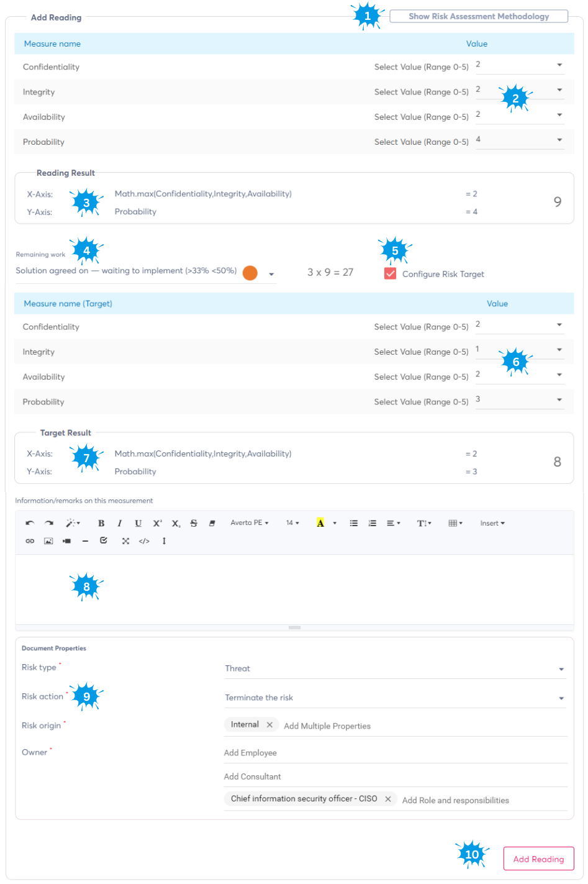Image resolution: width=588 pixels, height=884 pixels.
Task: Click the yellow text highlight color swatch
Action: click(x=320, y=523)
